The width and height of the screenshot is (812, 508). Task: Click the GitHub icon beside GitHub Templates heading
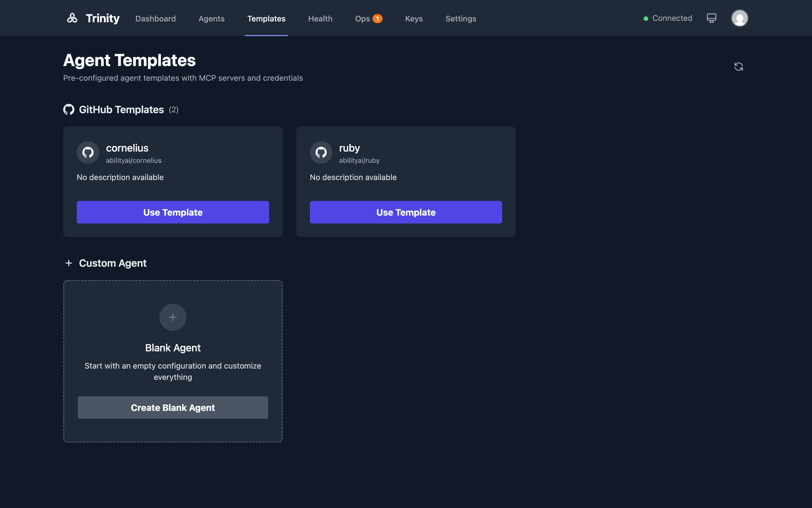tap(69, 109)
